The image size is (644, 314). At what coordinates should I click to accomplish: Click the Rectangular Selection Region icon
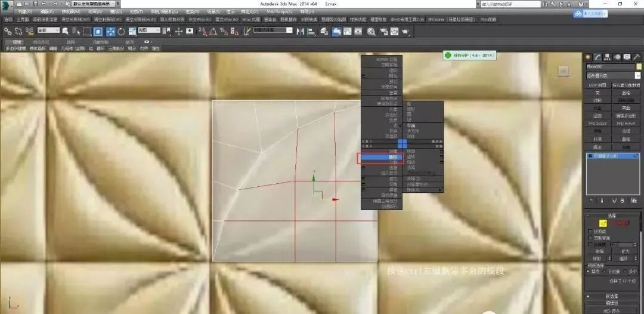tap(86, 31)
